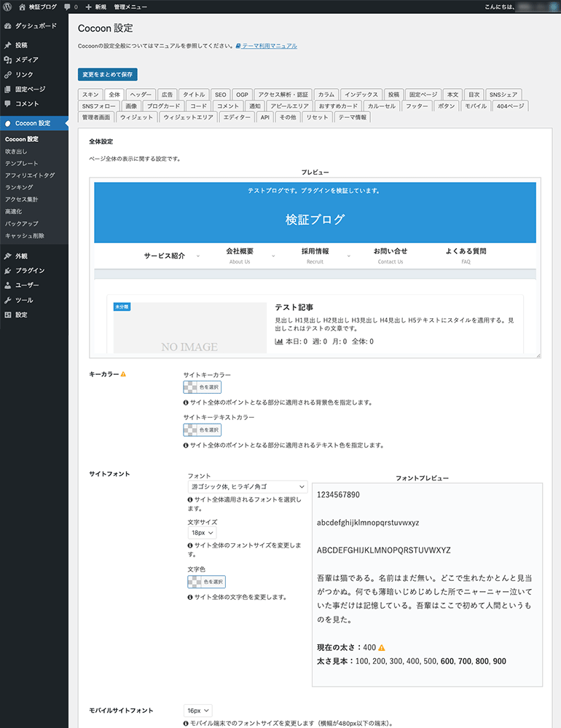This screenshot has width=561, height=728.
Task: Pick サイトキーテキストカラー color swatch
Action: [x=203, y=430]
